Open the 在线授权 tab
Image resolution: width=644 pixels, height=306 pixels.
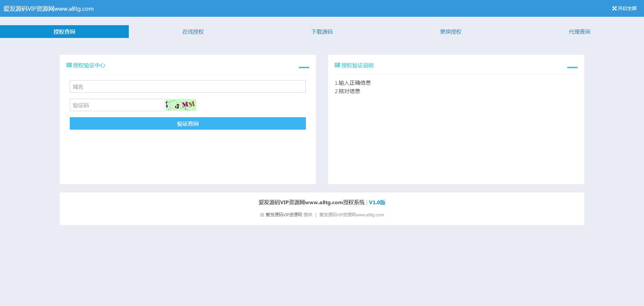(193, 32)
